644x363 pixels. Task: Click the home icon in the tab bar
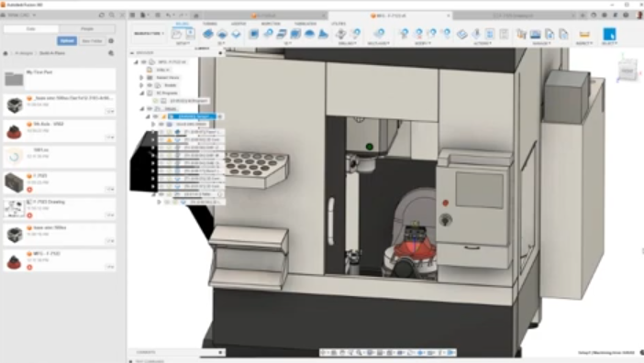196,16
